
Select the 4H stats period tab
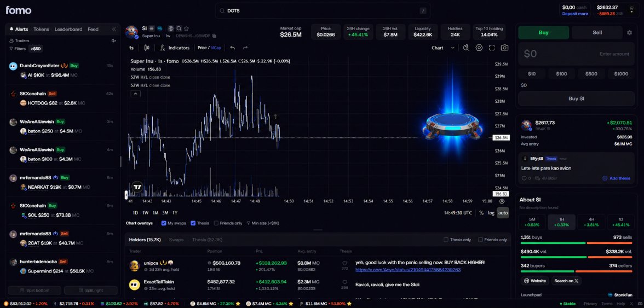coord(591,222)
